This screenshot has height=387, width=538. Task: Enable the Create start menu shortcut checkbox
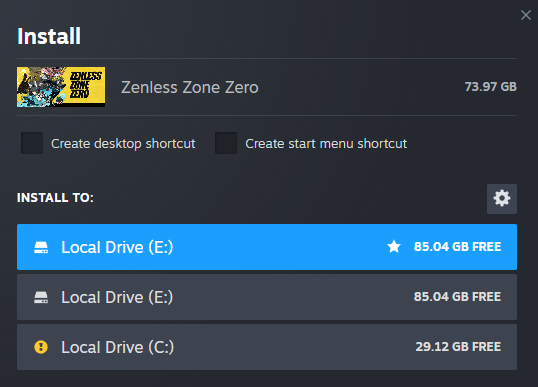click(226, 143)
